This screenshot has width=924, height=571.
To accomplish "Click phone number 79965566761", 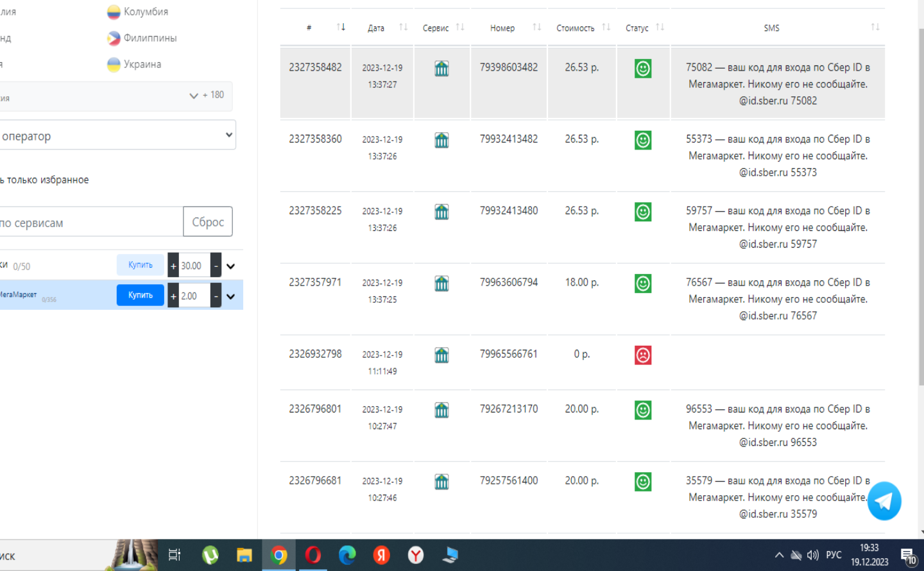I will [x=509, y=354].
